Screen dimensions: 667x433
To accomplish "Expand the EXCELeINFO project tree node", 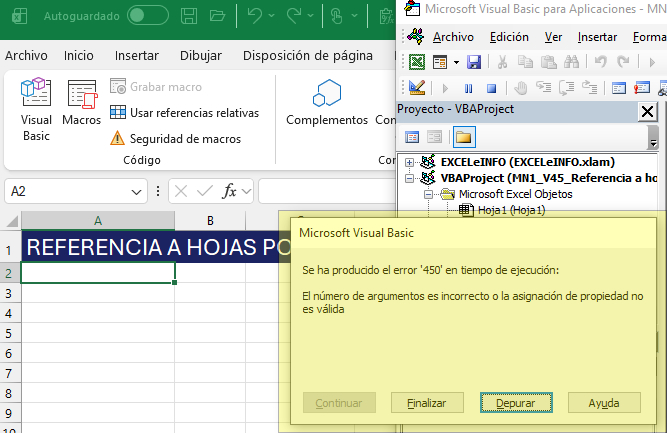I will click(409, 162).
